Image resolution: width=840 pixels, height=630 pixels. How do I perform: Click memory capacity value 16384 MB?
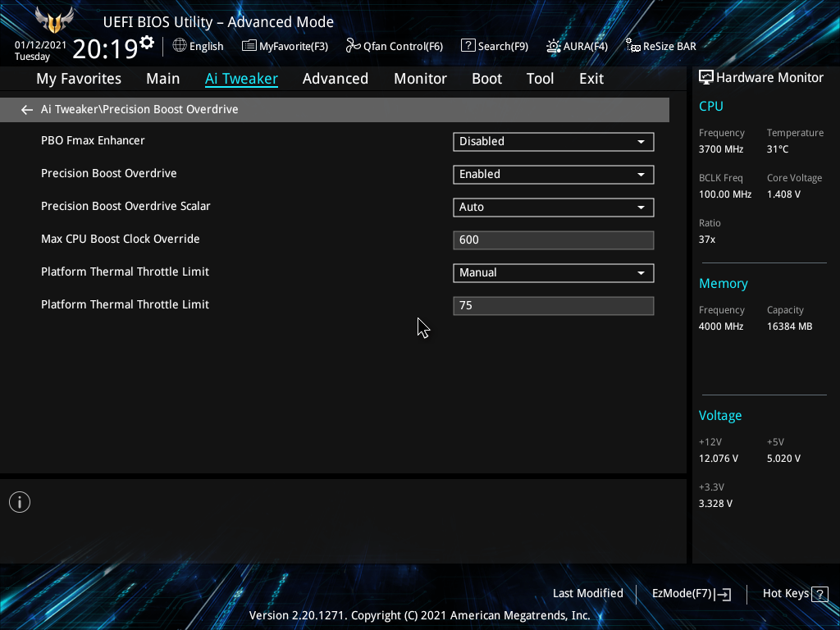pyautogui.click(x=789, y=326)
